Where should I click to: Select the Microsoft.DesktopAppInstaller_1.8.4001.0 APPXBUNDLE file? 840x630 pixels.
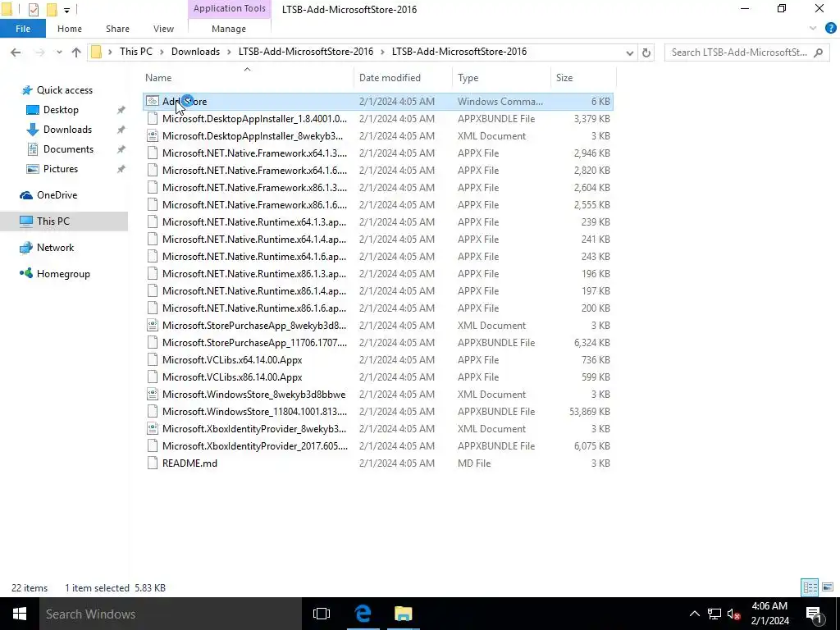377,118
